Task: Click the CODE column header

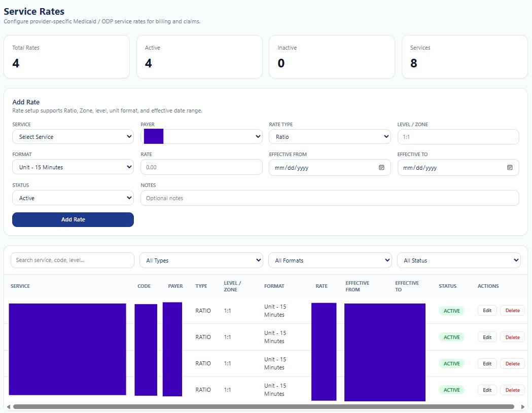Action: (x=144, y=286)
